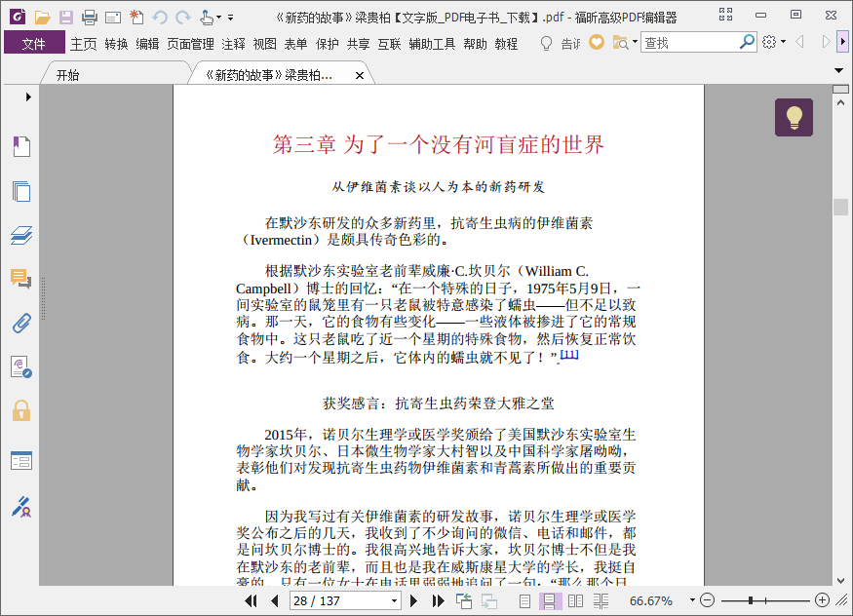Switch to continuous facing view mode
The width and height of the screenshot is (853, 616).
(x=601, y=600)
